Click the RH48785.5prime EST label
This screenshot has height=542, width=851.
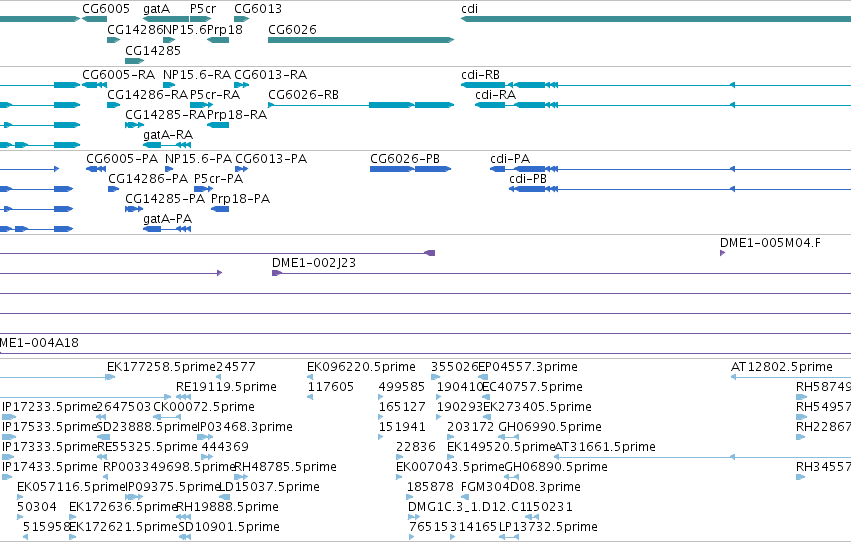pyautogui.click(x=285, y=467)
